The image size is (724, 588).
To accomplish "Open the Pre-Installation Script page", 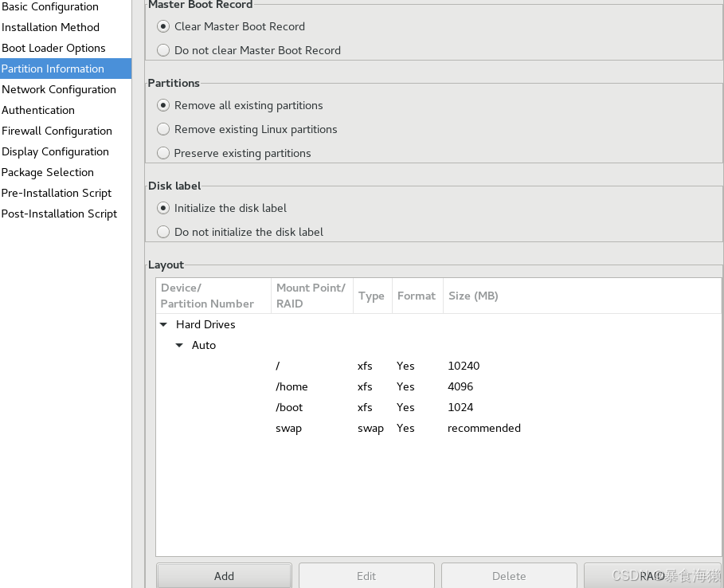I will pos(57,193).
